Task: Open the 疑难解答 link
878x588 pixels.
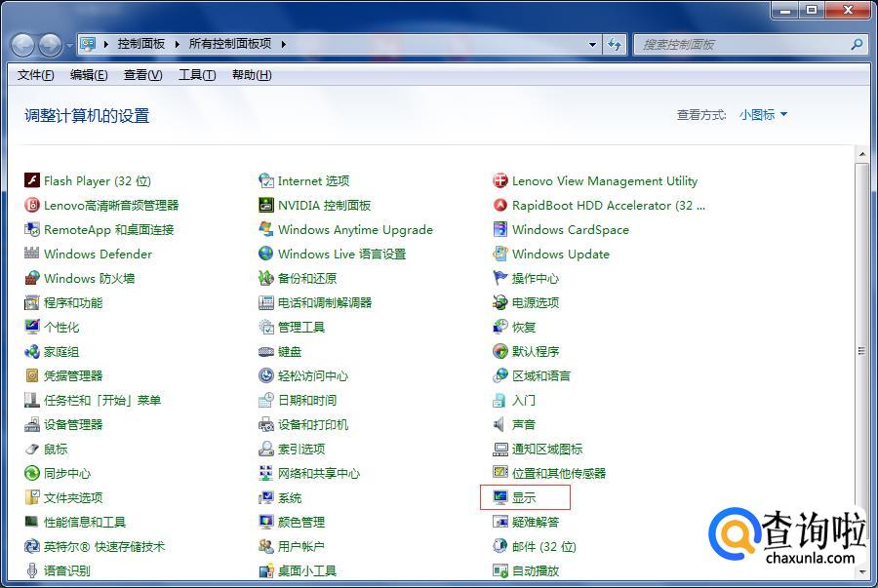Action: pos(536,522)
